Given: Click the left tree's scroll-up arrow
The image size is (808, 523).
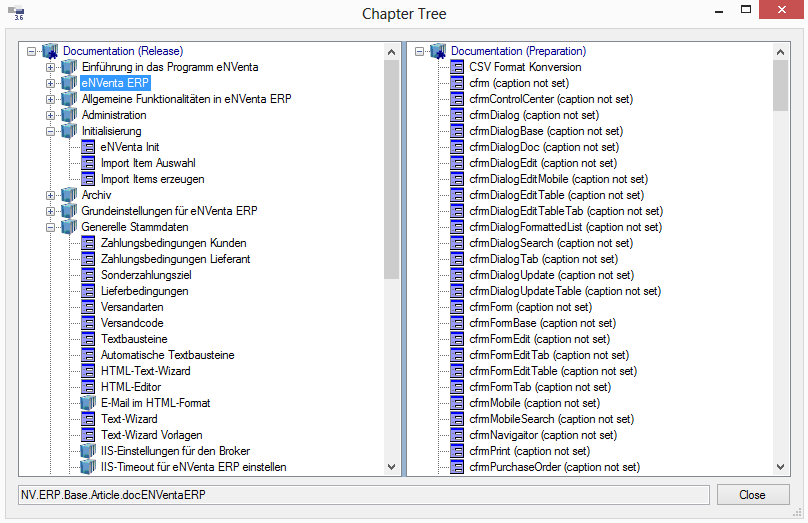Looking at the screenshot, I should pos(392,52).
